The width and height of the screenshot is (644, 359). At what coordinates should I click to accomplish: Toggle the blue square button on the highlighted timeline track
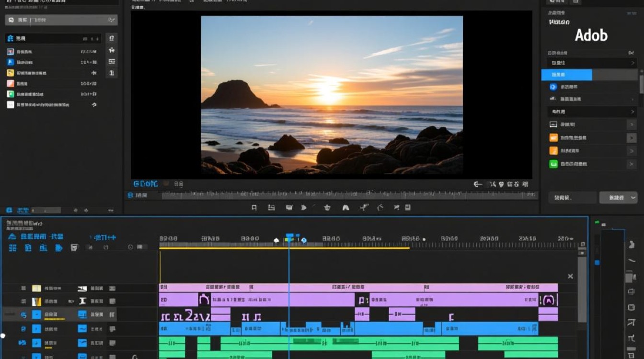pyautogui.click(x=36, y=314)
